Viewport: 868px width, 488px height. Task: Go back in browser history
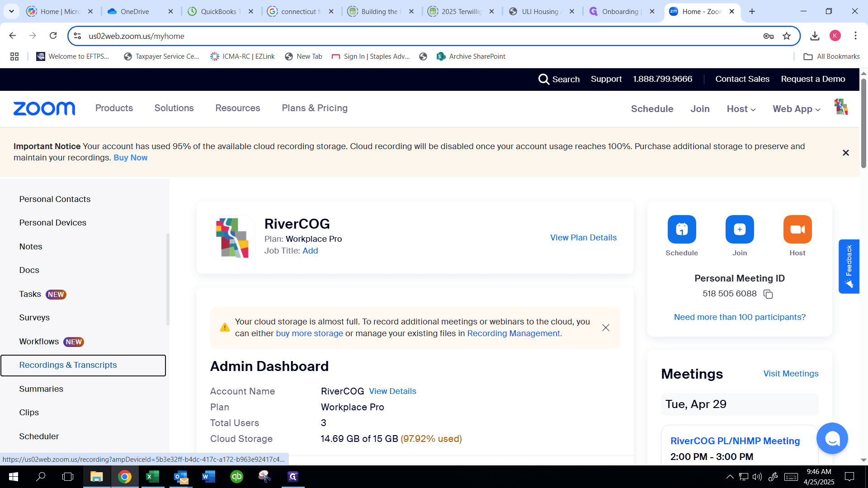[x=13, y=36]
